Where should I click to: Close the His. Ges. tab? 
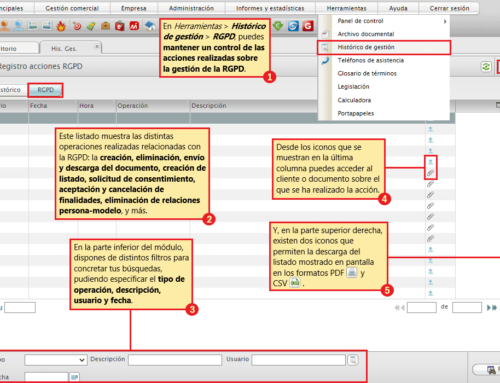(97, 46)
